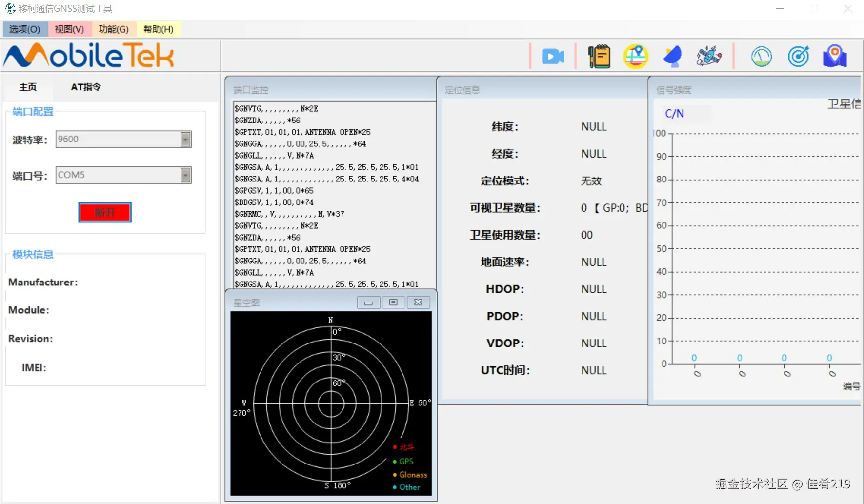Click the MobileTek logo

(x=88, y=55)
